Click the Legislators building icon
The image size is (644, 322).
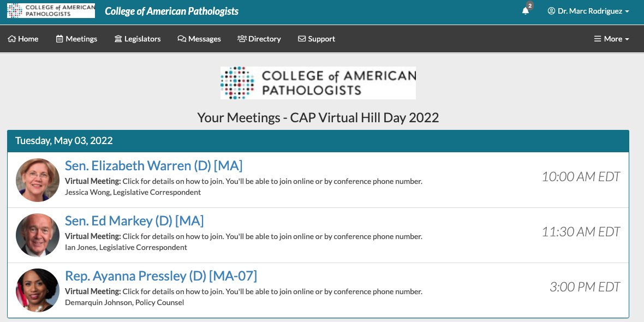(x=118, y=39)
